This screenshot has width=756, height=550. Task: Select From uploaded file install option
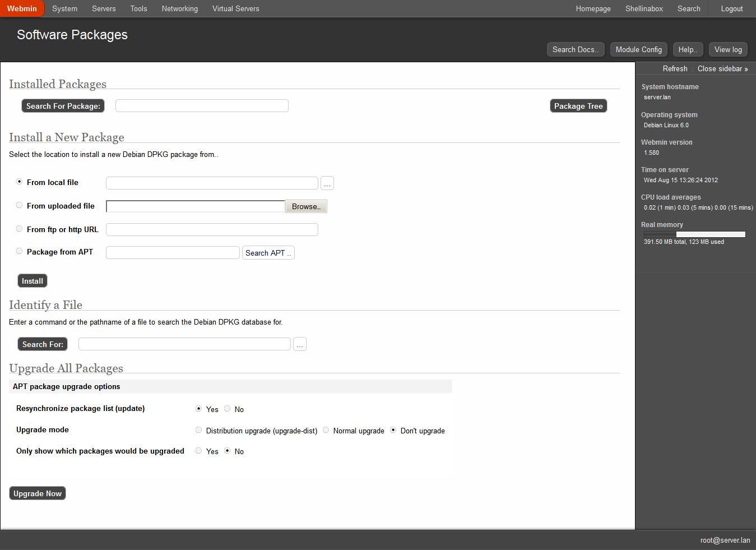coord(19,205)
